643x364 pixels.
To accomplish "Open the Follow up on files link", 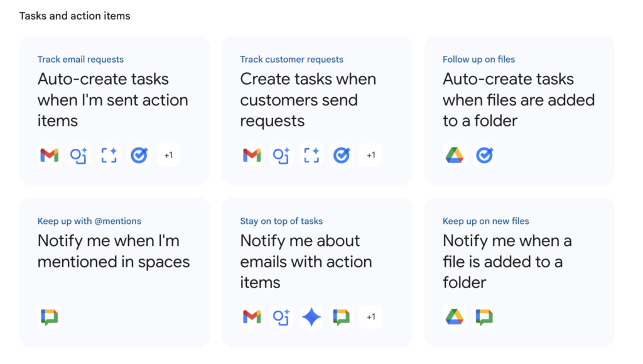I will point(478,59).
